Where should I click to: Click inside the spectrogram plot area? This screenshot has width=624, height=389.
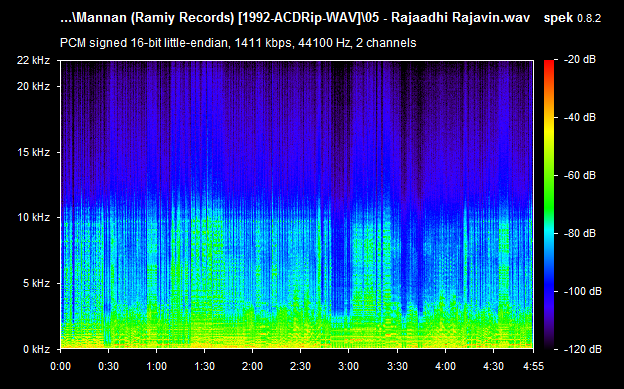[x=297, y=205]
